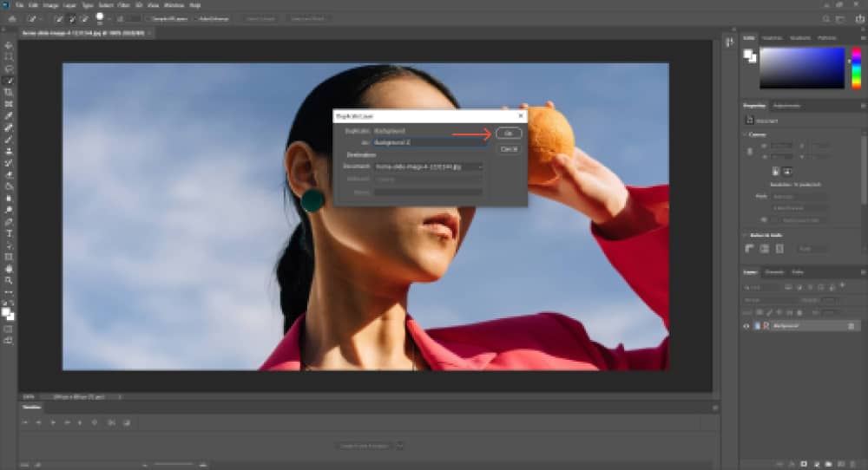Select the Rectangular Marquee tool

click(x=9, y=57)
